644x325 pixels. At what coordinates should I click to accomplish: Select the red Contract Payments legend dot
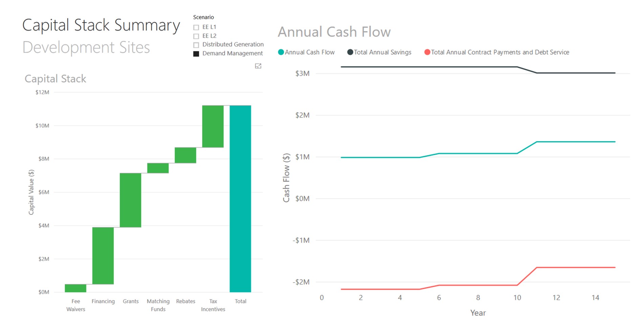coord(427,52)
